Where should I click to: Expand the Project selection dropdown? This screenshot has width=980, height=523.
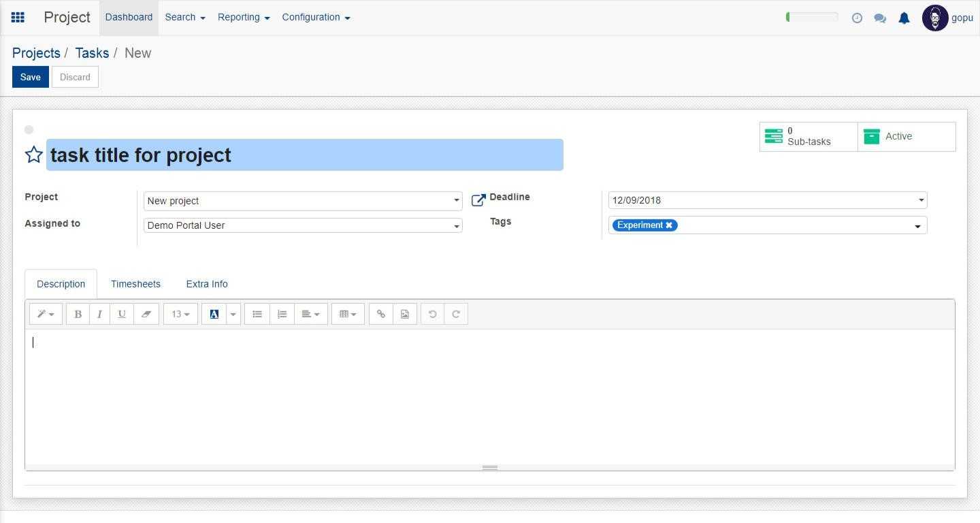456,201
